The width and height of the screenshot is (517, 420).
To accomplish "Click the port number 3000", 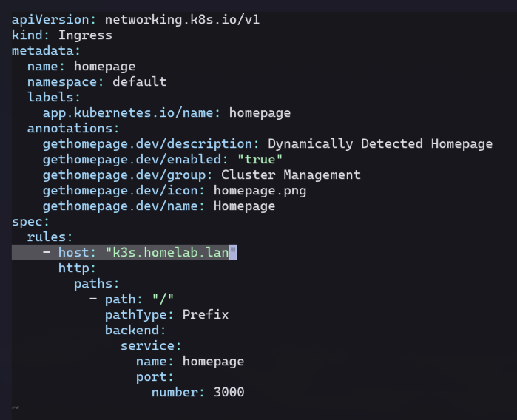I will [x=229, y=392].
